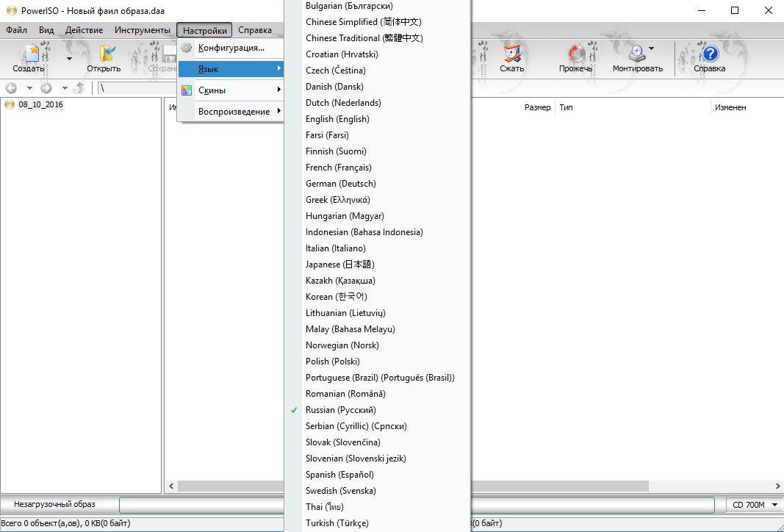Select Swedish (Svenska) language
The width and height of the screenshot is (784, 532).
tap(378, 491)
